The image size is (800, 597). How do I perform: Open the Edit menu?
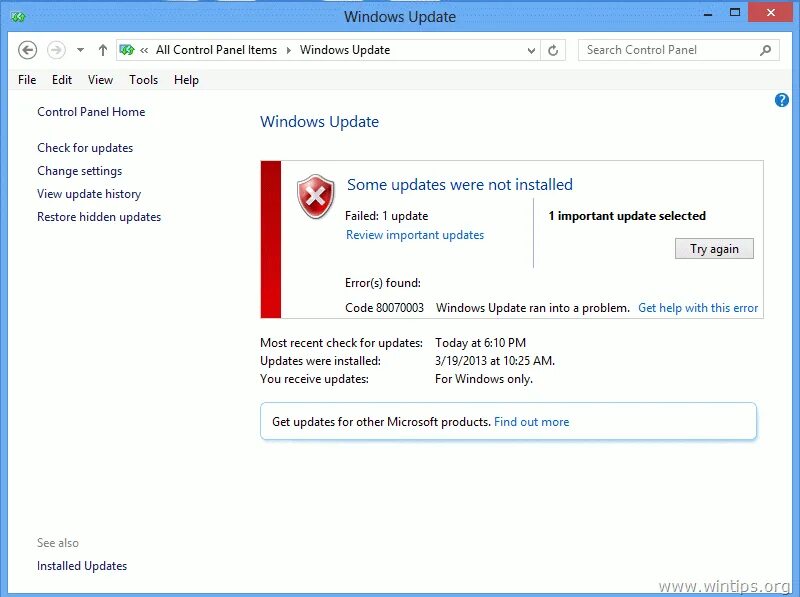pyautogui.click(x=62, y=80)
